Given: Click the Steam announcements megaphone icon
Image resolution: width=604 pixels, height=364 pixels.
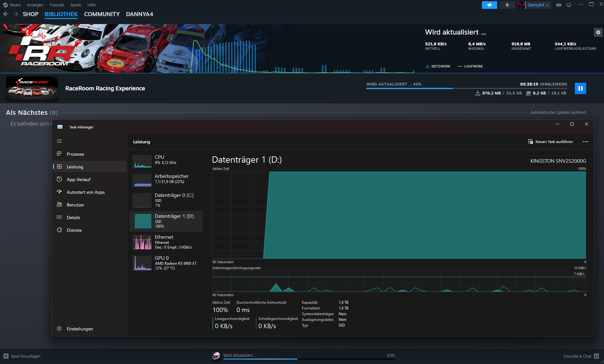Looking at the screenshot, I should [x=489, y=5].
